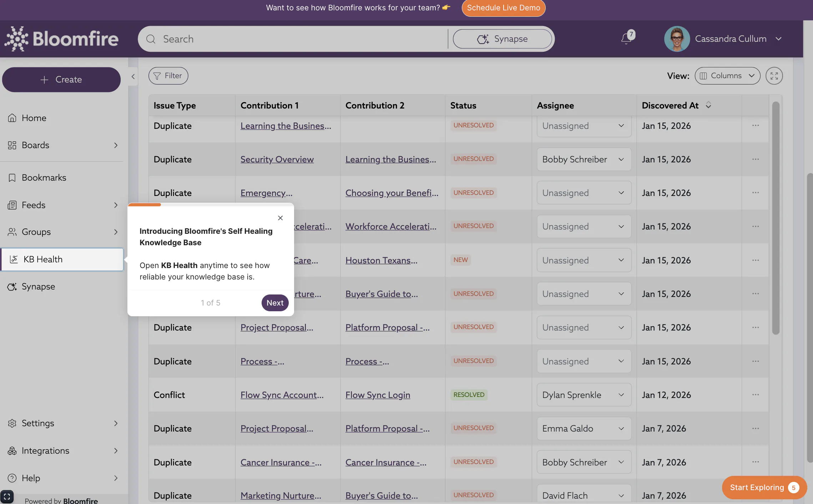Click the table's vertical scrollbar
Image resolution: width=813 pixels, height=504 pixels.
[775, 218]
